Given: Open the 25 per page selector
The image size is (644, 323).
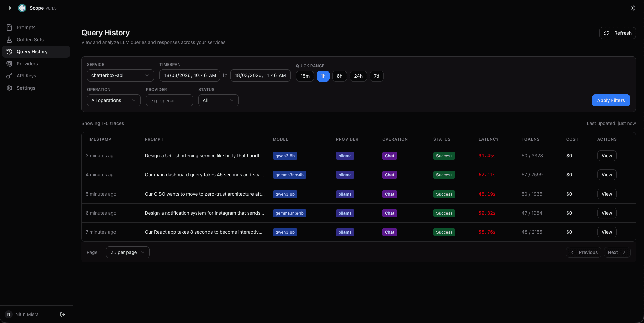Looking at the screenshot, I should [x=127, y=252].
